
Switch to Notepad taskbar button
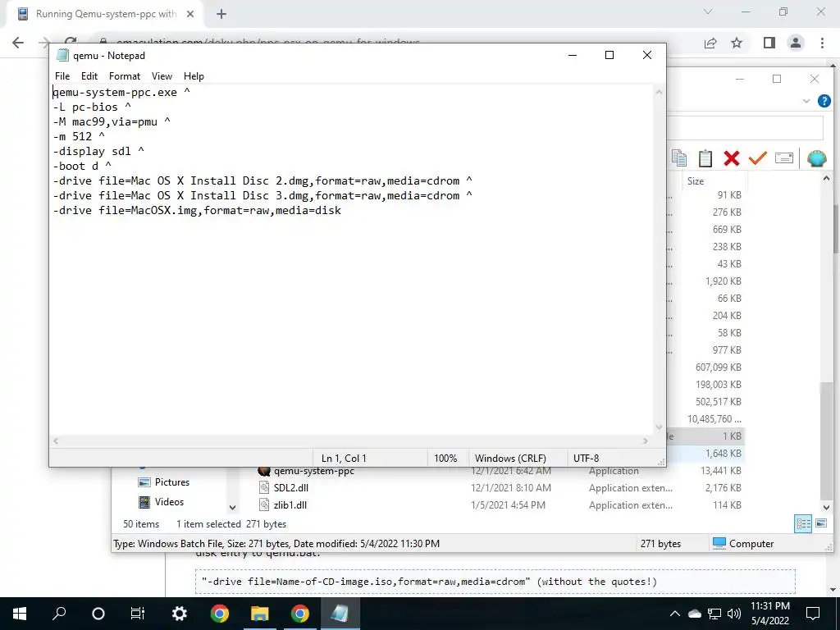pyautogui.click(x=340, y=614)
